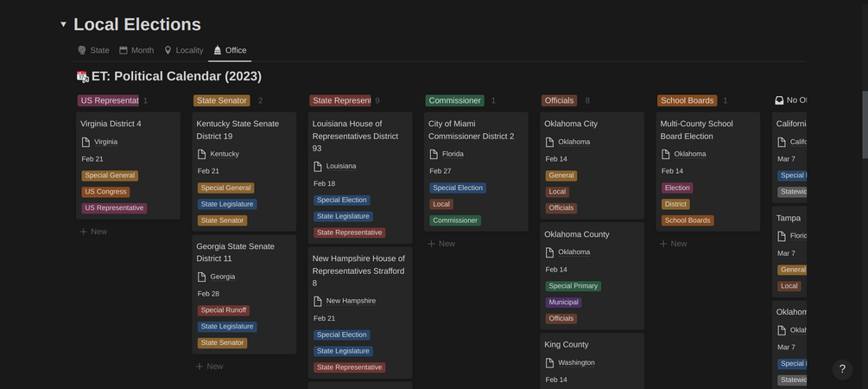Click the calendar emoji icon beside ET: Political Calendar
Screen dimensions: 868x389
click(83, 77)
